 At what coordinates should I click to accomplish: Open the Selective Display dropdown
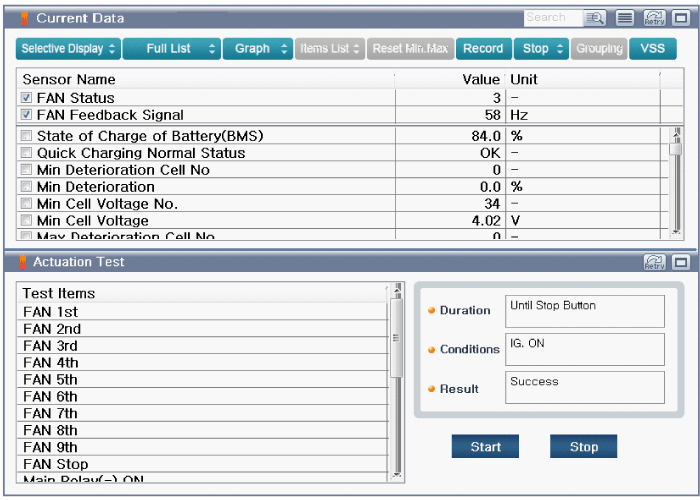click(69, 48)
